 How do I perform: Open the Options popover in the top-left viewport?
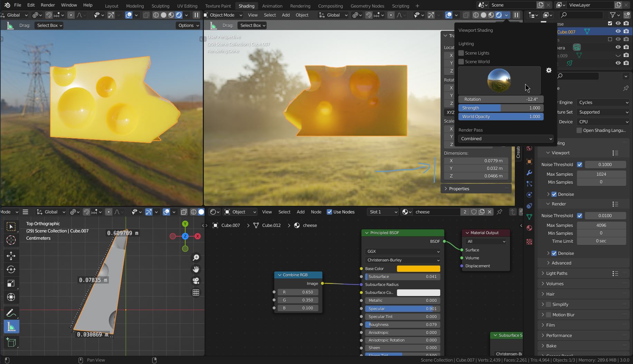188,26
